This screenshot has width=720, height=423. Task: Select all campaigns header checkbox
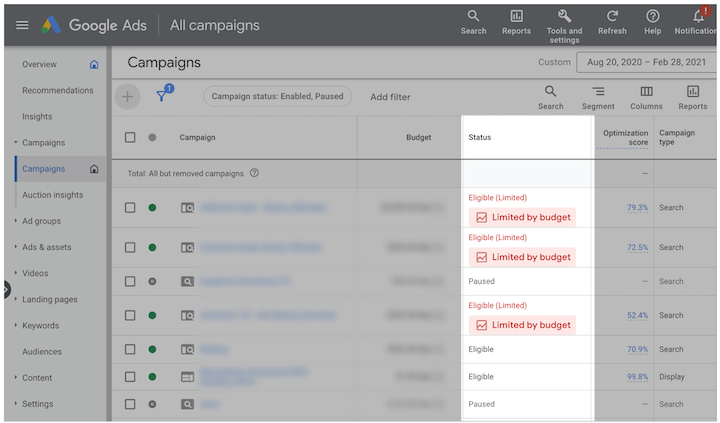click(130, 137)
